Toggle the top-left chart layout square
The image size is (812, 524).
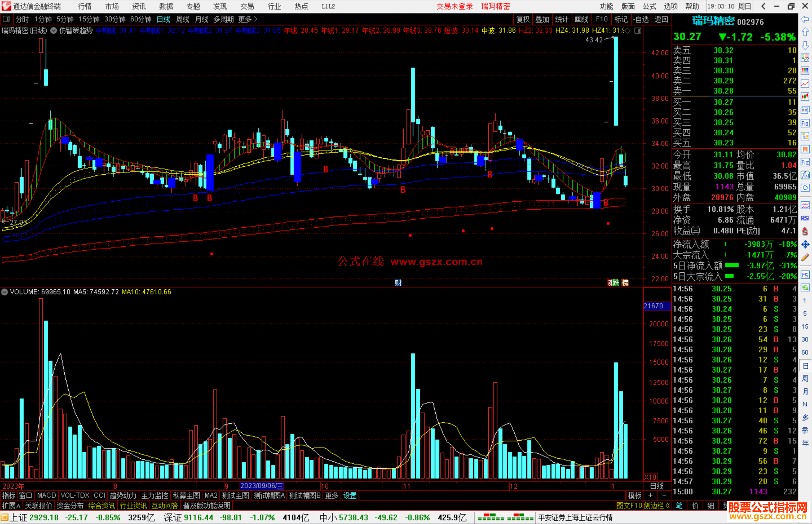6,19
